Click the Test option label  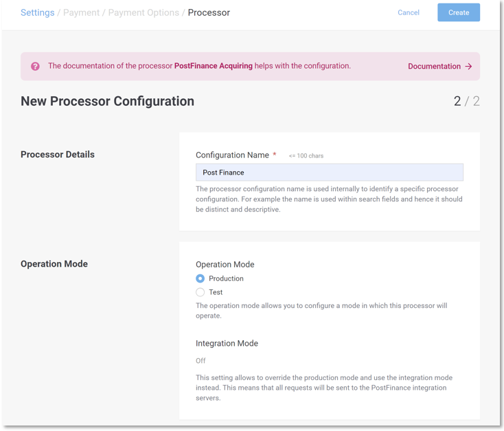[x=216, y=292]
